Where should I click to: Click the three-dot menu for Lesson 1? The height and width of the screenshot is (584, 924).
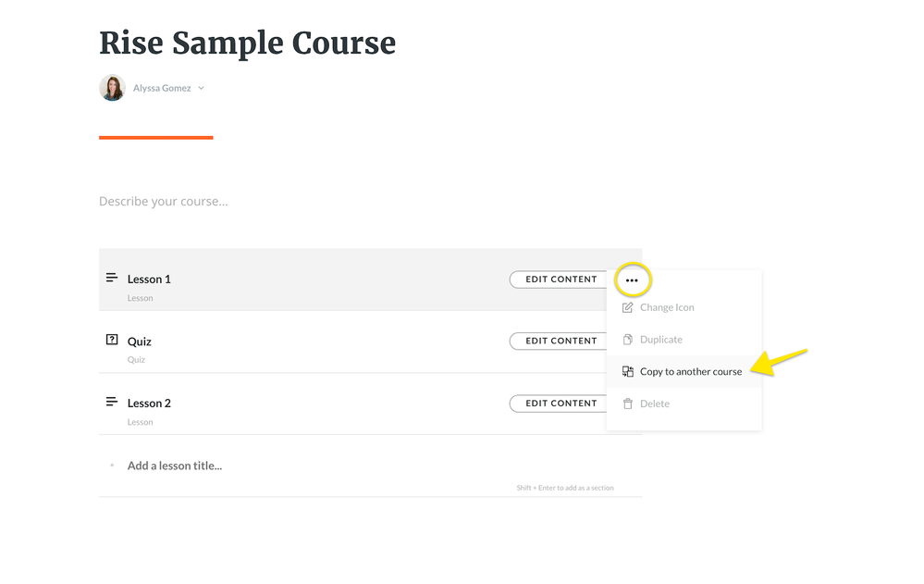point(632,280)
